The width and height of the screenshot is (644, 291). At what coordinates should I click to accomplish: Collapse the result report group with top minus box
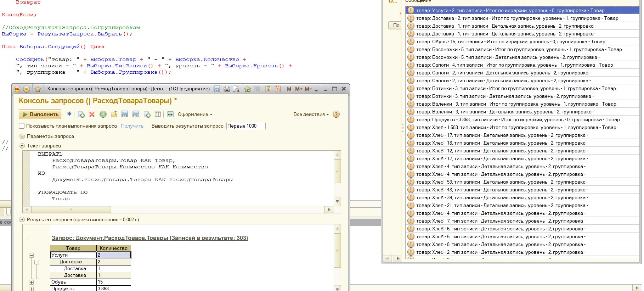point(26,238)
